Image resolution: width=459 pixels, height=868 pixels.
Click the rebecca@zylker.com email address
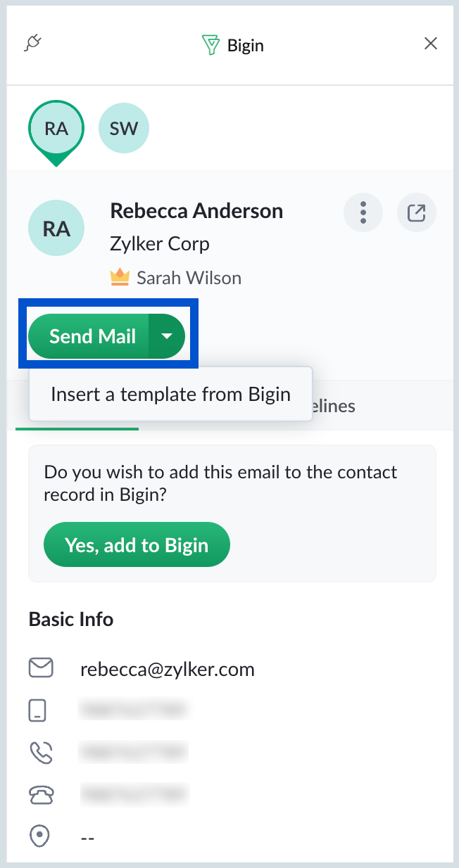168,669
